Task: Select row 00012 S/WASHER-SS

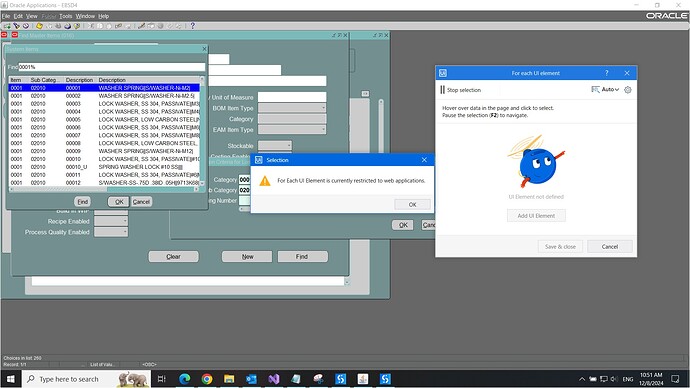Action: click(x=104, y=183)
